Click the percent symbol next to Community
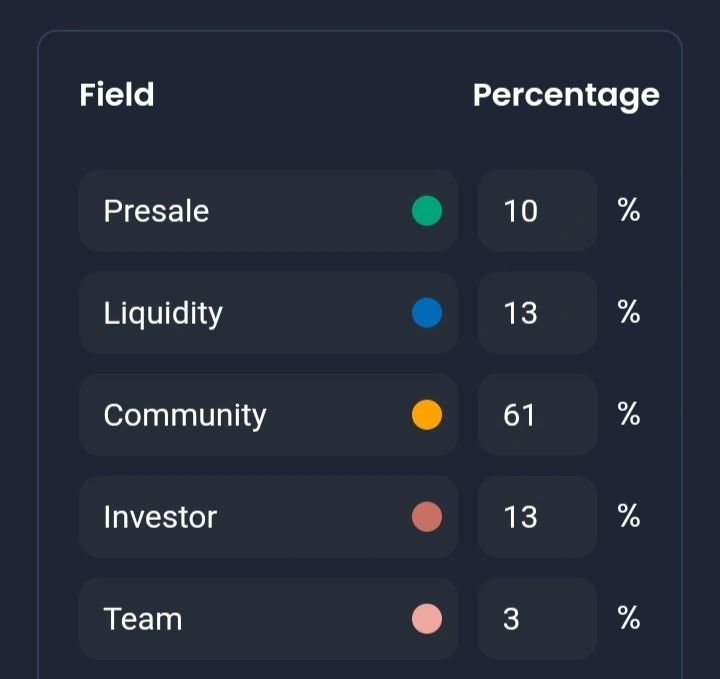 coord(629,415)
